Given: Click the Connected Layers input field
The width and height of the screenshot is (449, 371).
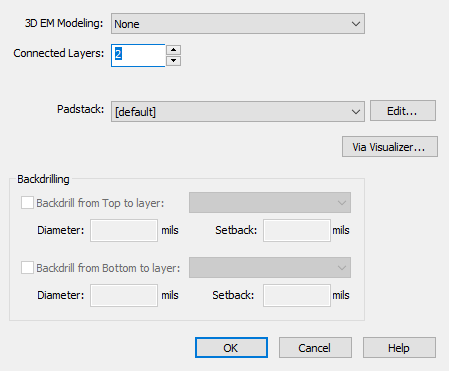Looking at the screenshot, I should pyautogui.click(x=138, y=55).
